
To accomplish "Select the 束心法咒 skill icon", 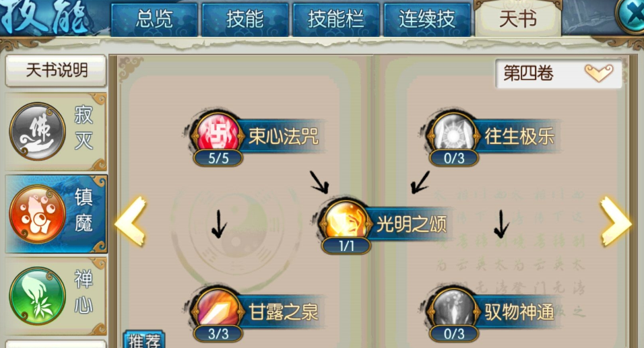I will tap(218, 134).
